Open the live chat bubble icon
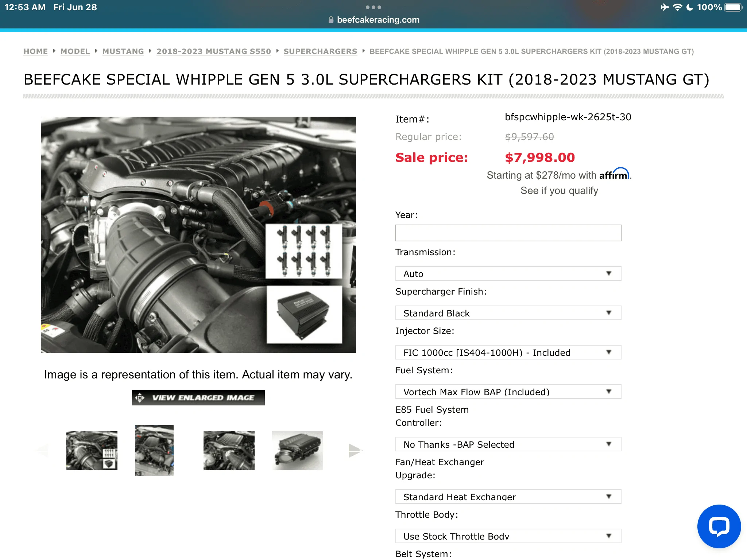The height and width of the screenshot is (560, 747). tap(719, 526)
